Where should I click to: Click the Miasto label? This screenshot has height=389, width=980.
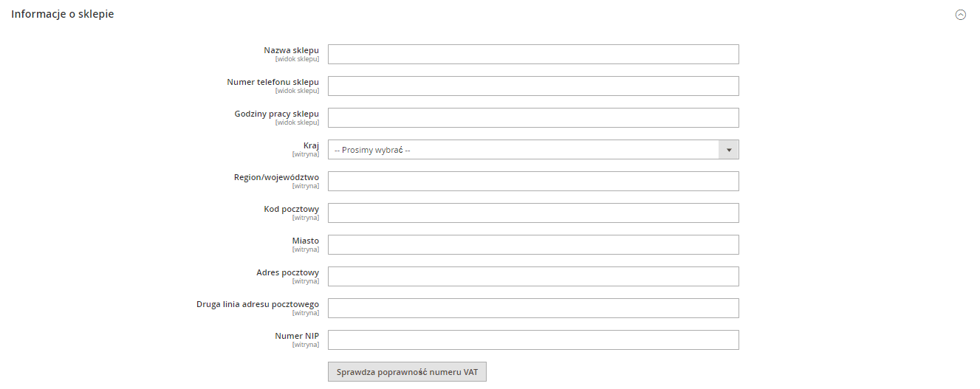pyautogui.click(x=306, y=241)
